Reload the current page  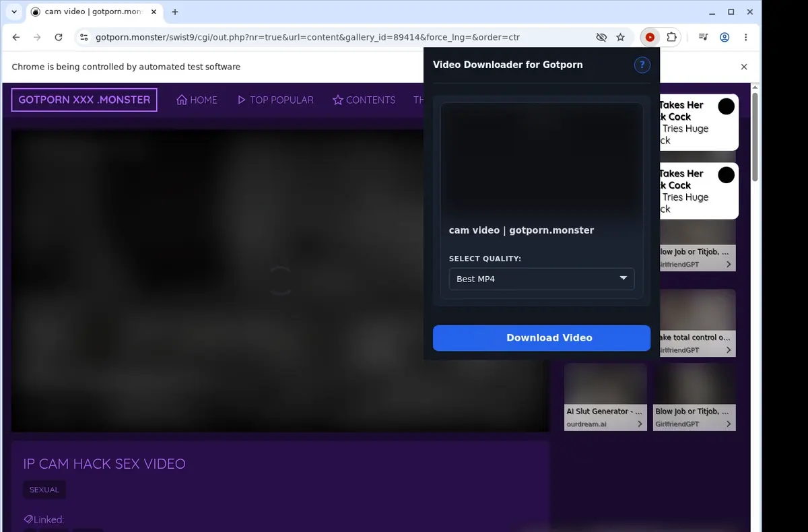tap(59, 38)
